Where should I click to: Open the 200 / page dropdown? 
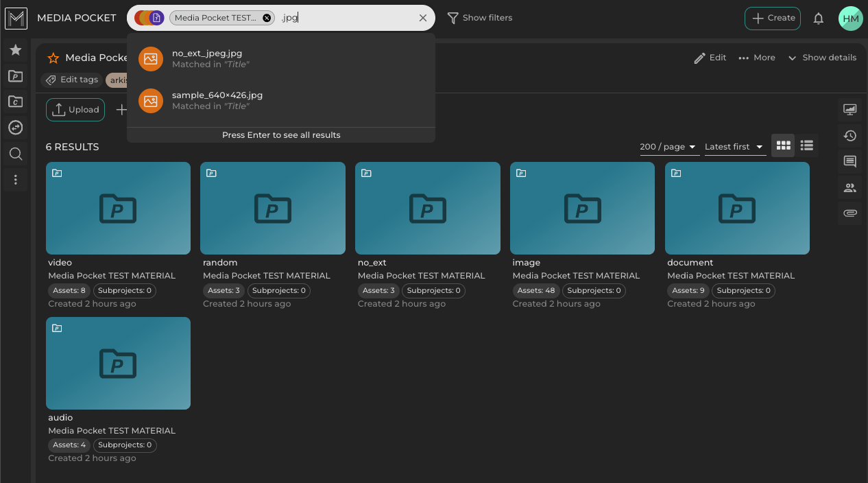(x=668, y=147)
